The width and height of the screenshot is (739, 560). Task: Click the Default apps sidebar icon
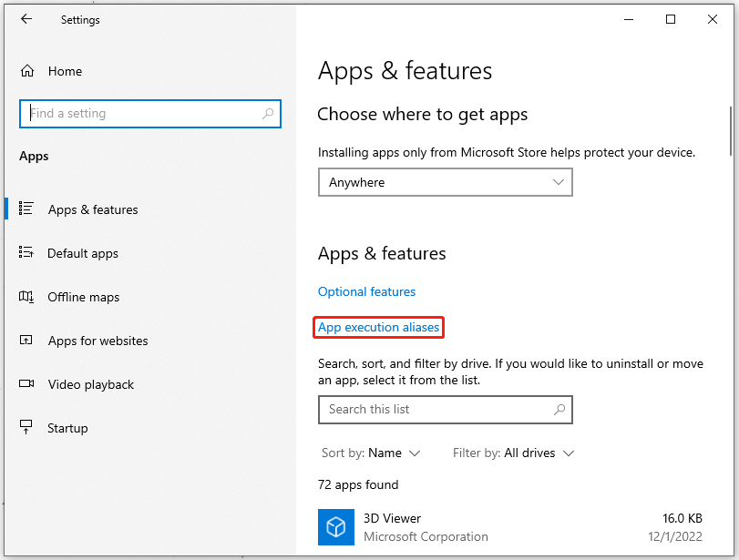[26, 252]
